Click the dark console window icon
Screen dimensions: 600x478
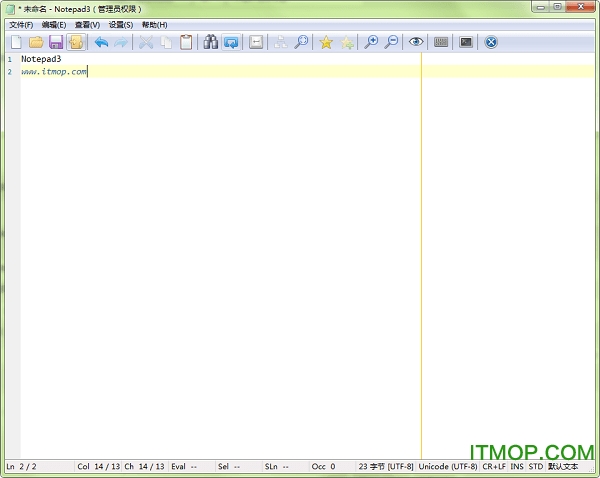click(x=466, y=42)
